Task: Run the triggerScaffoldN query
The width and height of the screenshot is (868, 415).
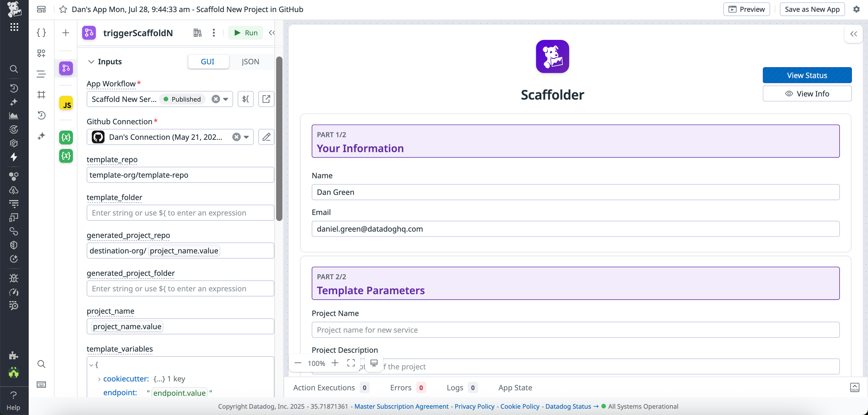Action: pyautogui.click(x=245, y=33)
